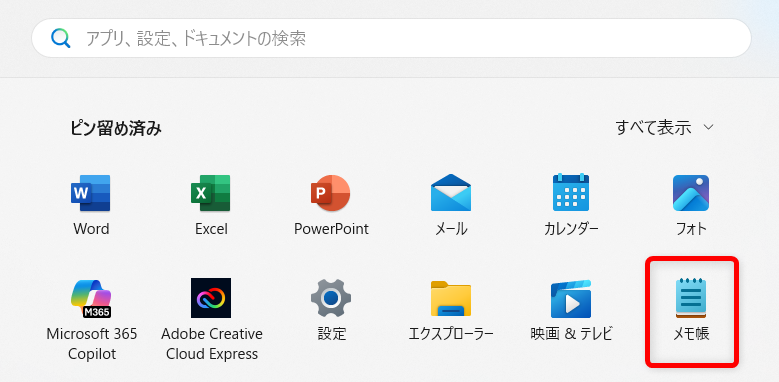
Task: Open the 設定 settings gear icon
Action: point(331,298)
